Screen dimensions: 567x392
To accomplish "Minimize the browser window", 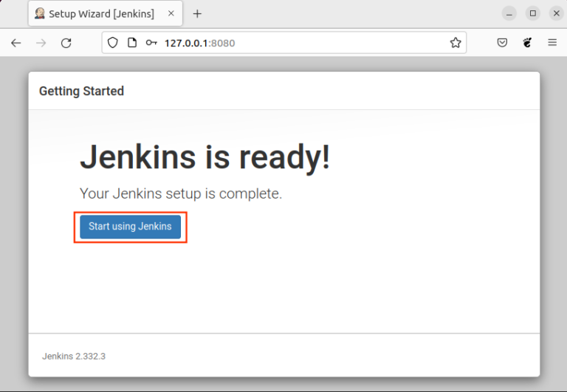I will [509, 14].
